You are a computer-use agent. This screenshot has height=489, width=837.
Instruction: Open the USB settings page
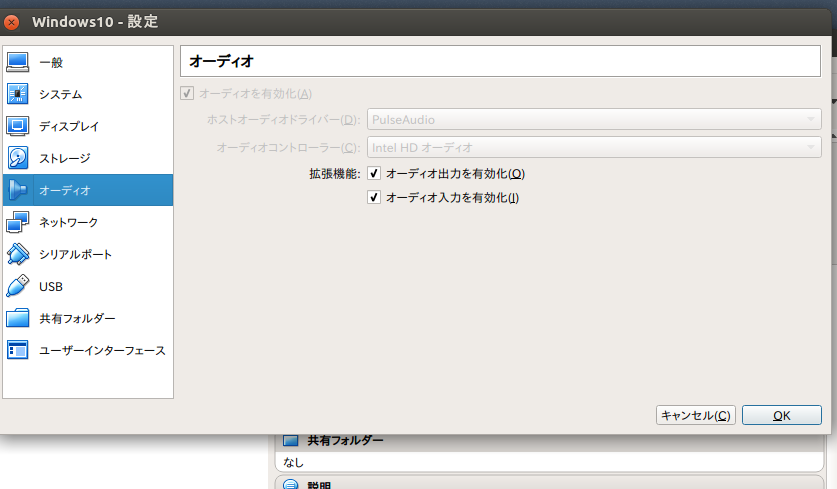tap(88, 286)
